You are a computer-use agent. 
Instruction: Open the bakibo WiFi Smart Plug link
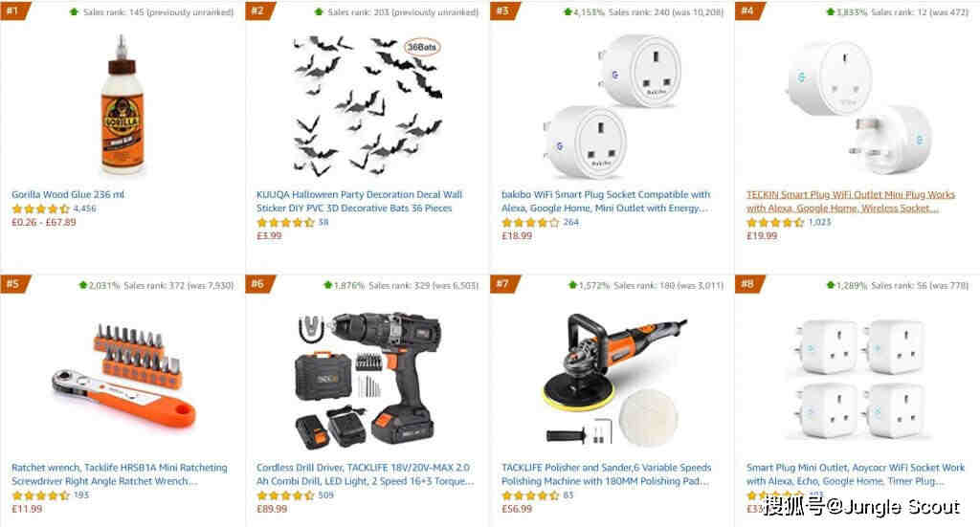pyautogui.click(x=606, y=201)
